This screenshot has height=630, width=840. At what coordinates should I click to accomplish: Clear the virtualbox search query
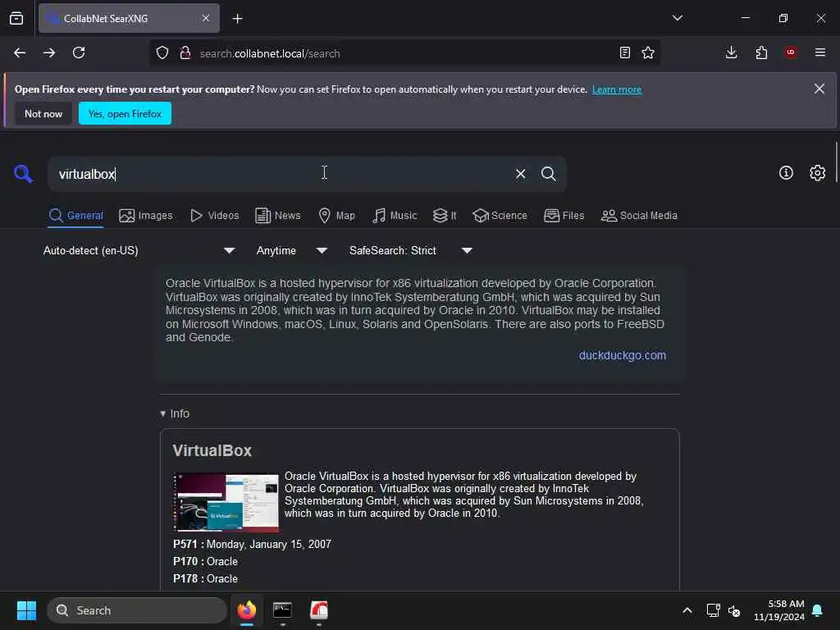pos(520,174)
